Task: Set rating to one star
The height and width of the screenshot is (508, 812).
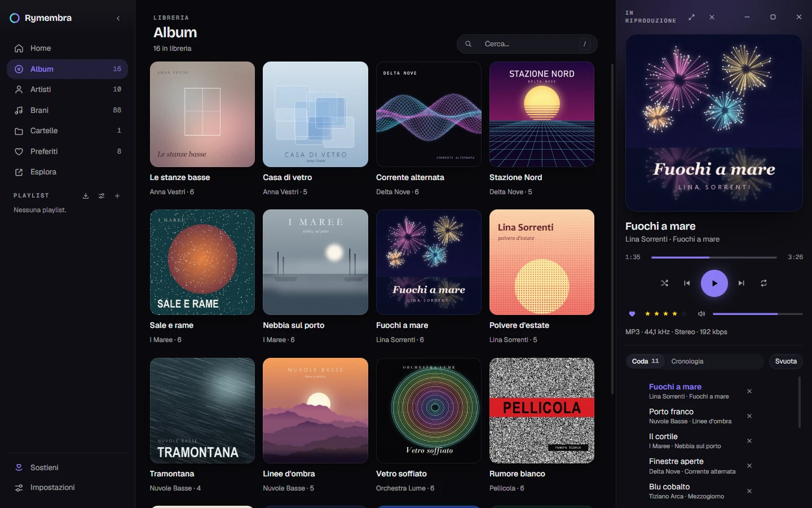Action: [x=647, y=314]
